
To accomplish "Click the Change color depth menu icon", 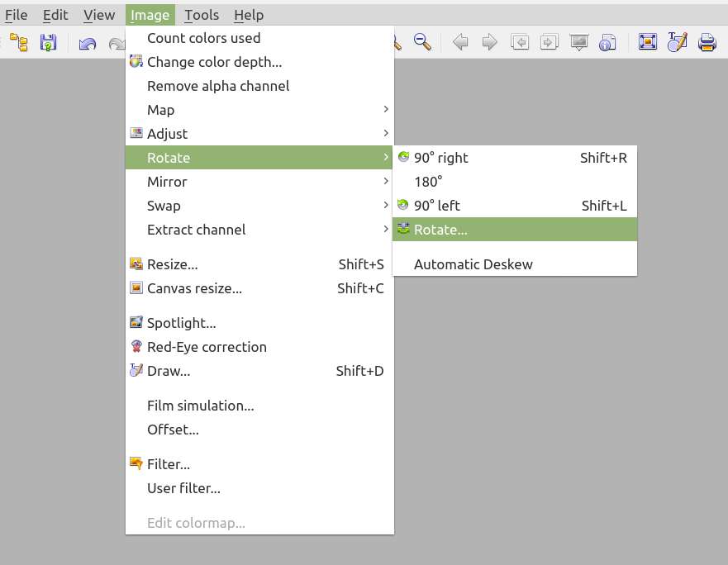I will tap(136, 61).
